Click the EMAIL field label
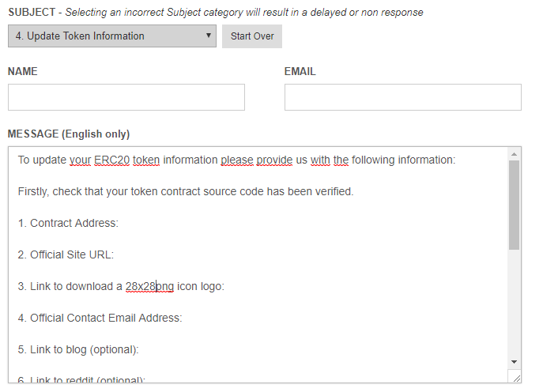Image resolution: width=543 pixels, height=392 pixels. pyautogui.click(x=300, y=72)
